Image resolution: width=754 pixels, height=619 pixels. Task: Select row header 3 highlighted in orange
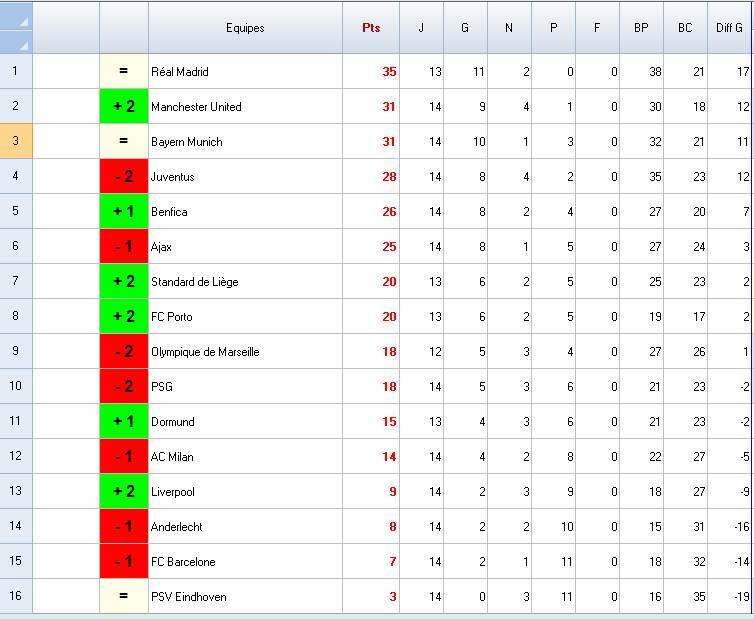point(16,141)
